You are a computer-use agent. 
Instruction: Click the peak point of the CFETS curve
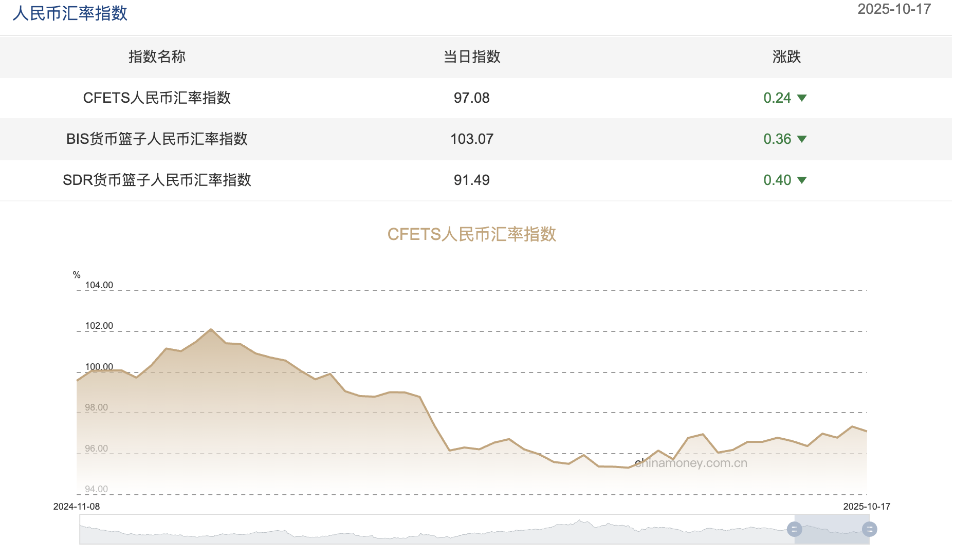[211, 329]
